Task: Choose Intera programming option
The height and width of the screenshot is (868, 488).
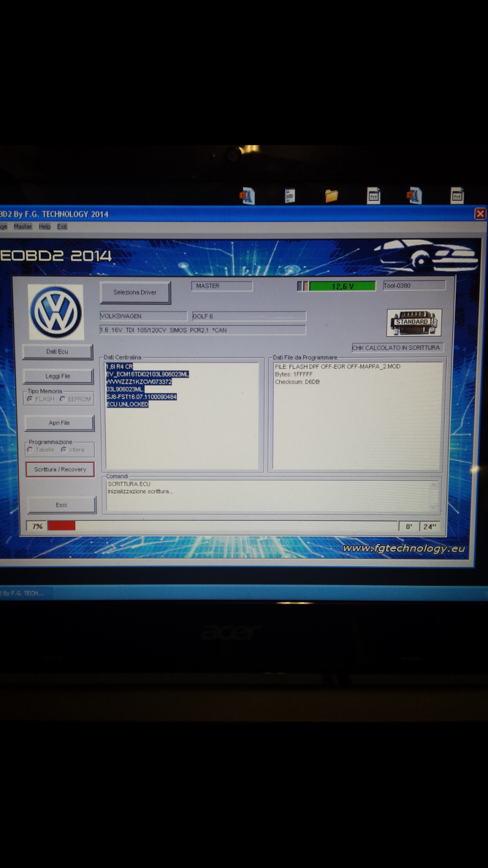Action: pyautogui.click(x=63, y=450)
